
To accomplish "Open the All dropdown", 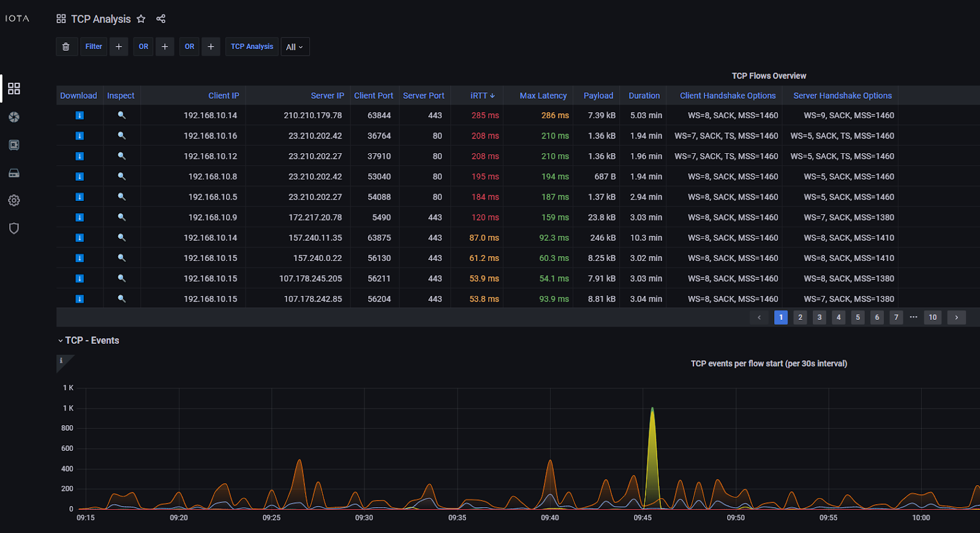I will [295, 47].
